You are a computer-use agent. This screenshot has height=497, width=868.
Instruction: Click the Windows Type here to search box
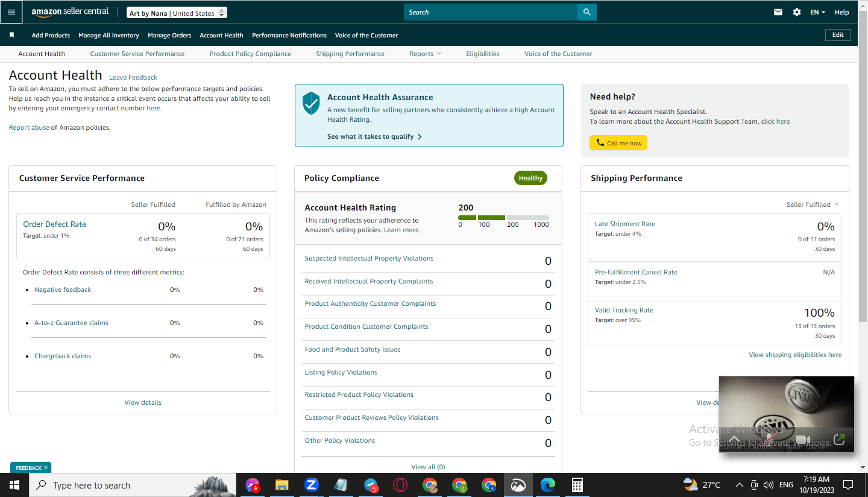point(131,485)
